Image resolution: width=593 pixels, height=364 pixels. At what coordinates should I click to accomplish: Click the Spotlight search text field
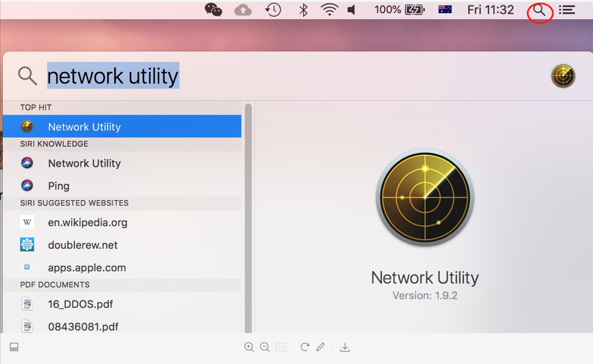[275, 75]
